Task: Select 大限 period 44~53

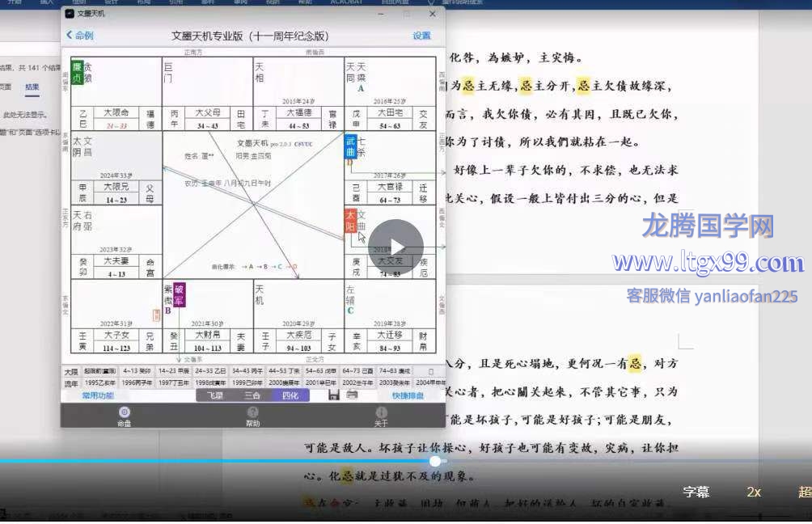Action: [x=284, y=371]
